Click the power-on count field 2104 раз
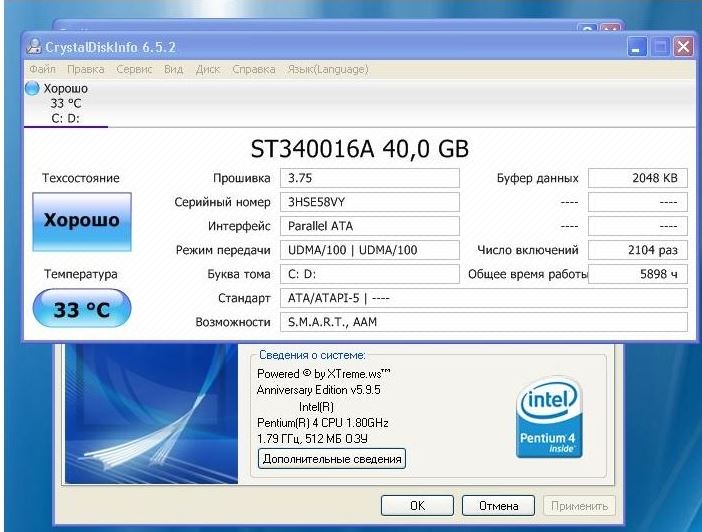The image size is (702, 532). click(x=638, y=250)
